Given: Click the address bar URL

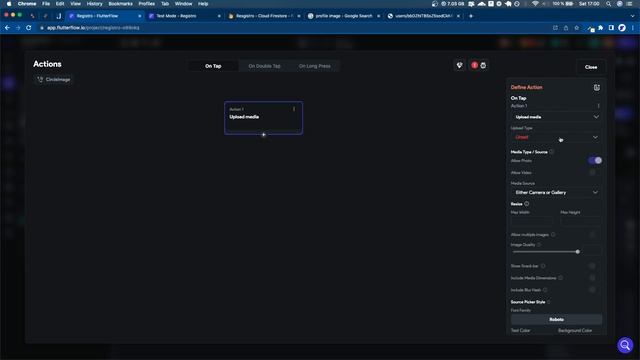Looking at the screenshot, I should 93,28.
